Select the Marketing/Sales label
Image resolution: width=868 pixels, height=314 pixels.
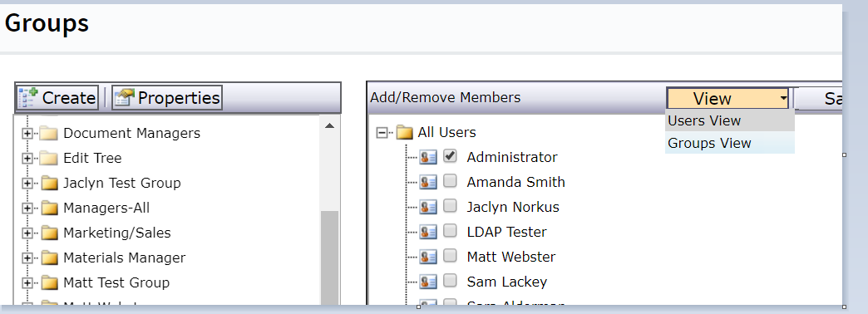pos(116,233)
